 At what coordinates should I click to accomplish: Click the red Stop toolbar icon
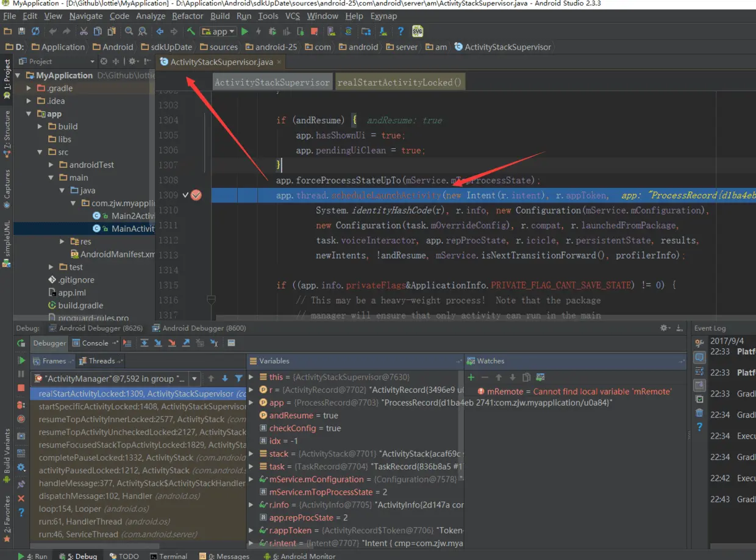click(315, 32)
